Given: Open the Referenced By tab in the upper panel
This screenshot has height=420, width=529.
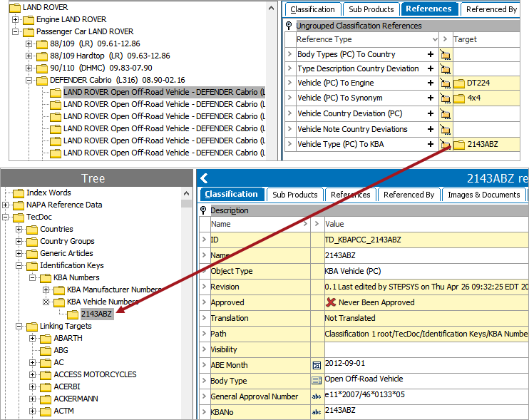Looking at the screenshot, I should (491, 9).
